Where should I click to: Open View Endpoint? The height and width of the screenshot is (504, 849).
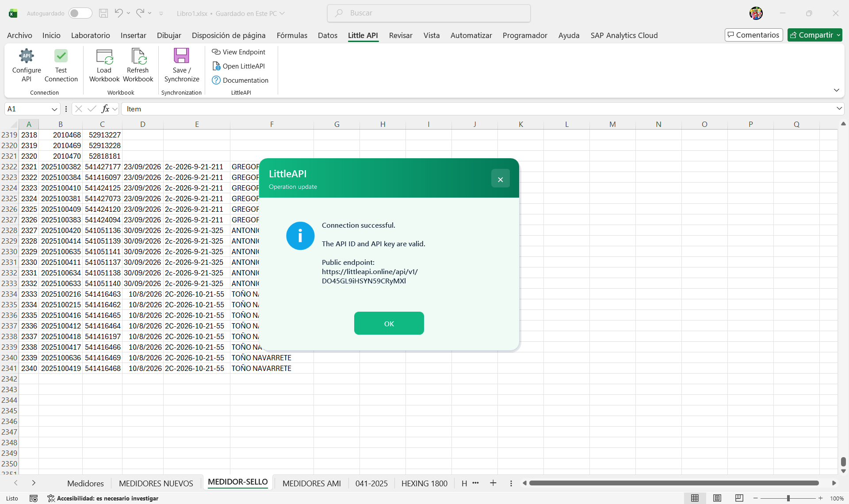(x=239, y=52)
